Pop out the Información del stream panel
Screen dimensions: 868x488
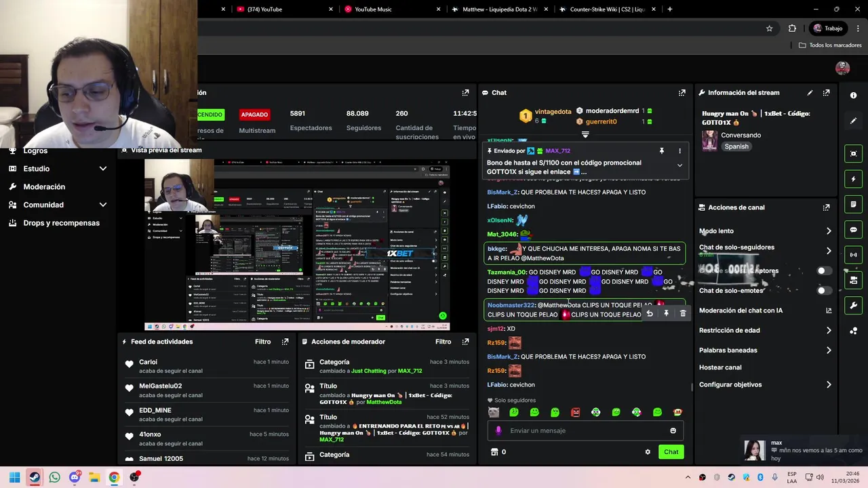click(826, 93)
